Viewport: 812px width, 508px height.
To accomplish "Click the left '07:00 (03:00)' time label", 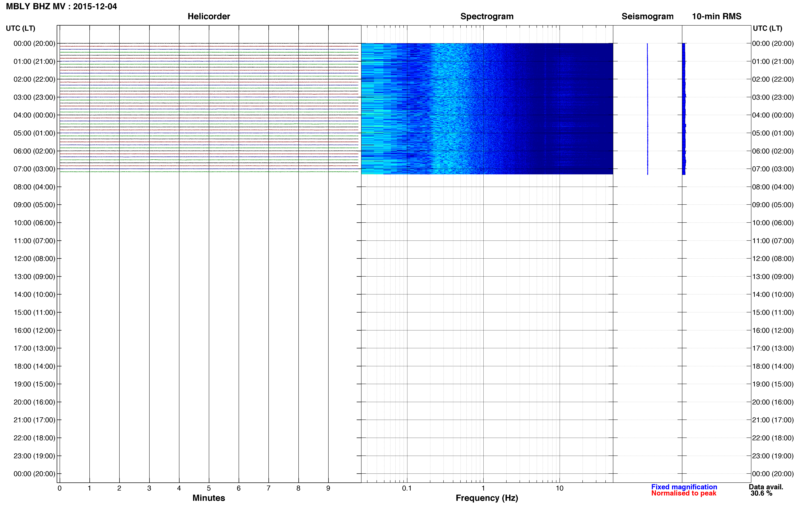I will click(x=34, y=169).
